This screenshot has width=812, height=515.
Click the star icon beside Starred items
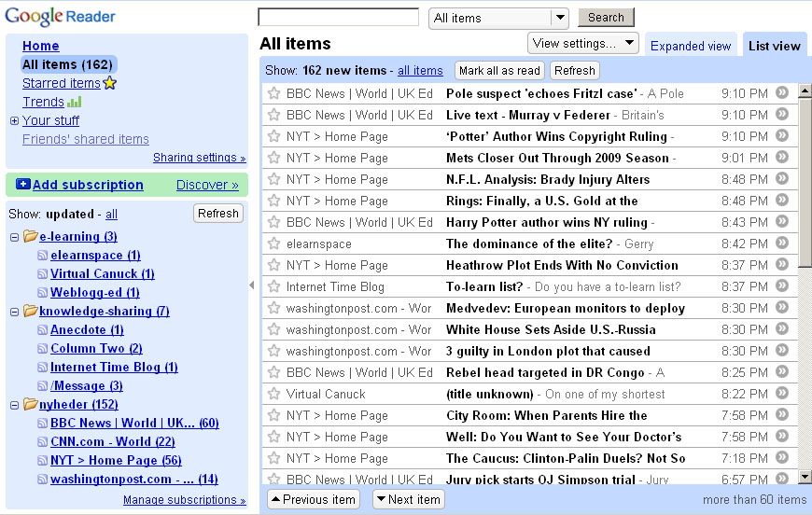(109, 83)
